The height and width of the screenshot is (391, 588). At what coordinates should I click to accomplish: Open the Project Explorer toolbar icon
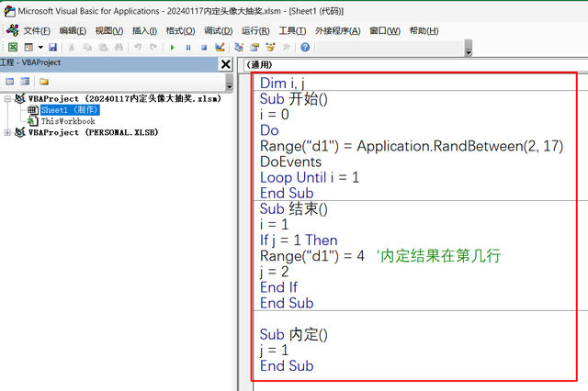[x=239, y=47]
